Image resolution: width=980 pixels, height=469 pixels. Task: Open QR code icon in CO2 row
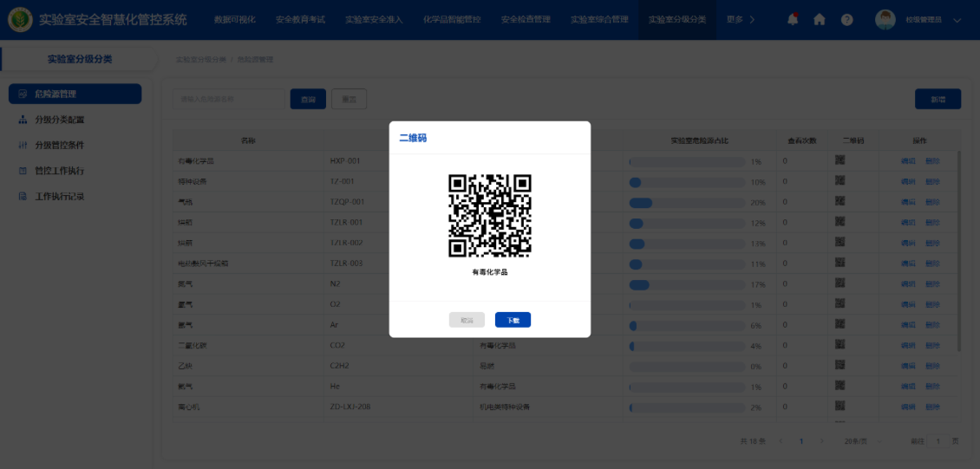(840, 345)
